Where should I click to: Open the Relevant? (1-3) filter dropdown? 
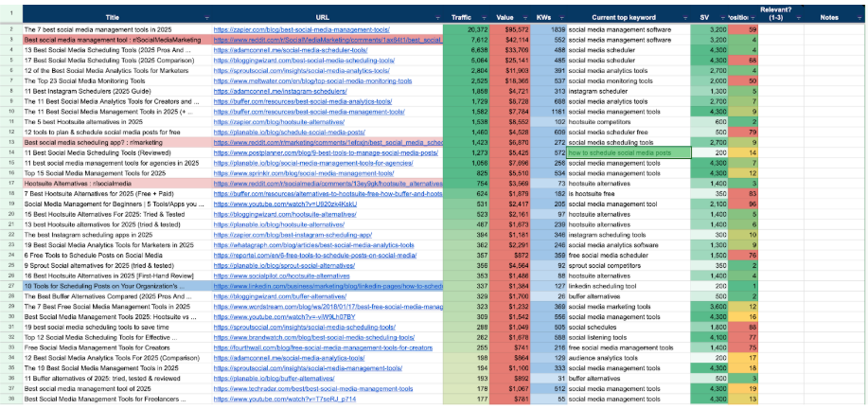(799, 18)
